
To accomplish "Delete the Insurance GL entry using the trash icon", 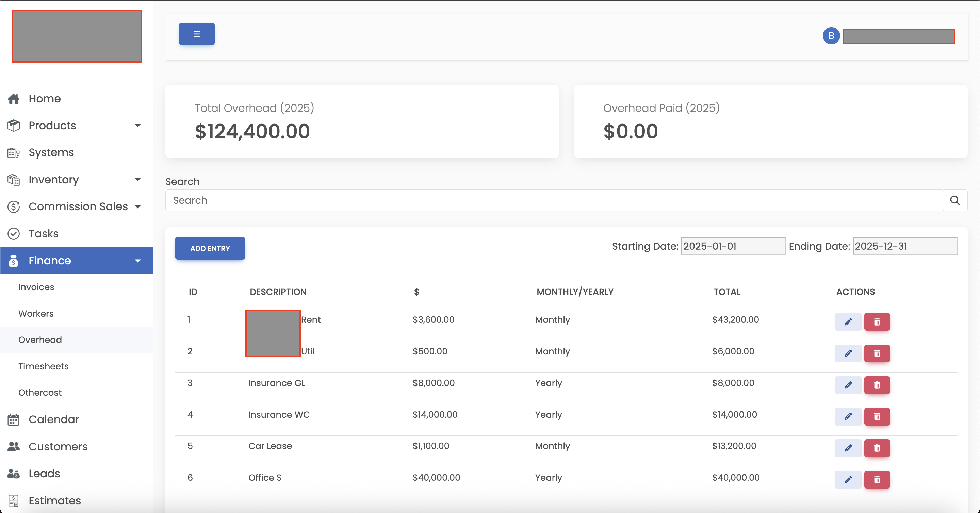I will point(877,385).
